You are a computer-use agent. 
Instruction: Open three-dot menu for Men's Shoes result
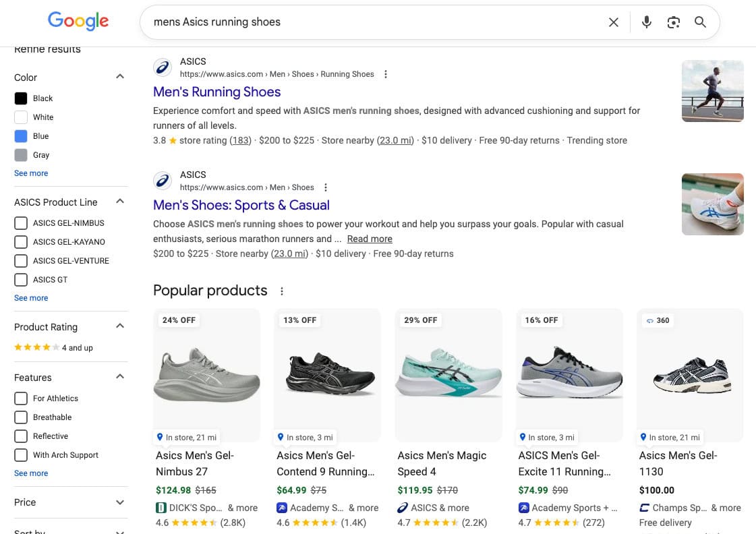326,187
